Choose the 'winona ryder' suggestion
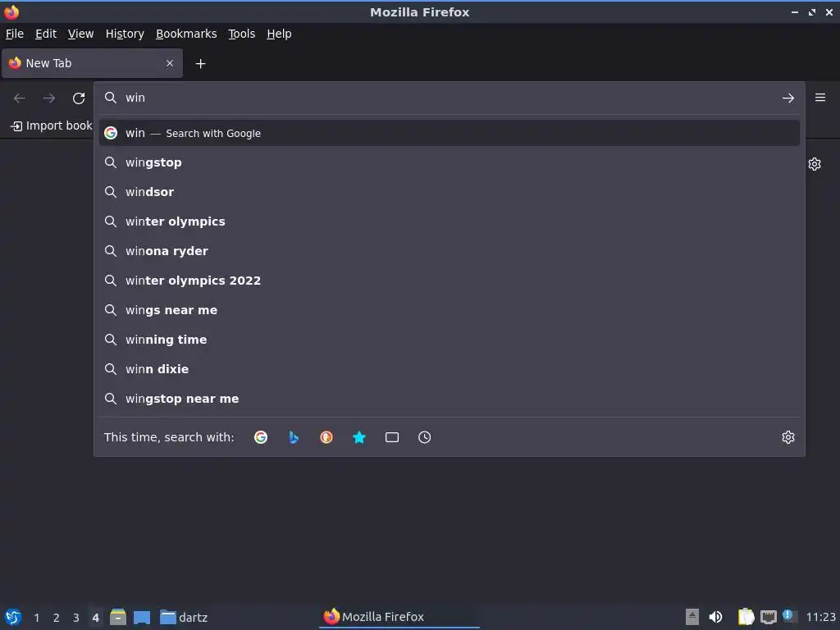 [x=449, y=251]
